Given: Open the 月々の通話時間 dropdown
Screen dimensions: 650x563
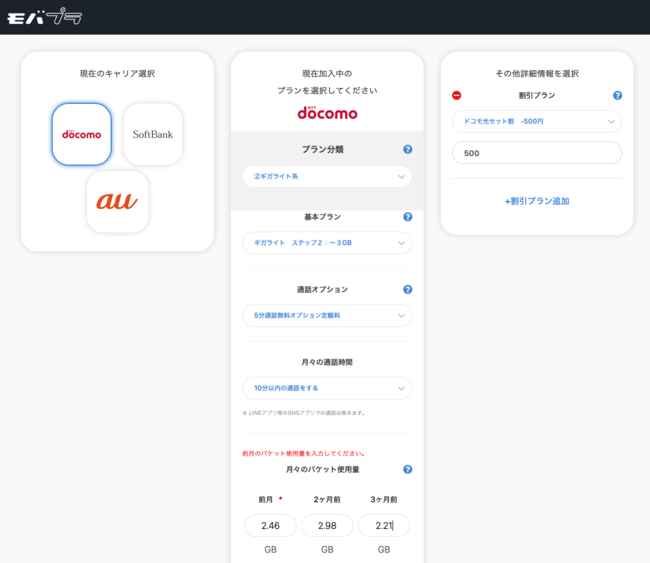Looking at the screenshot, I should pos(327,388).
